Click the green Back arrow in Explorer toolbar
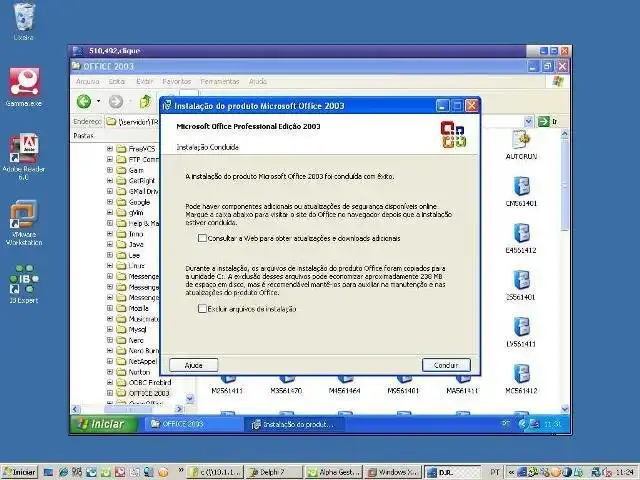 [84, 101]
